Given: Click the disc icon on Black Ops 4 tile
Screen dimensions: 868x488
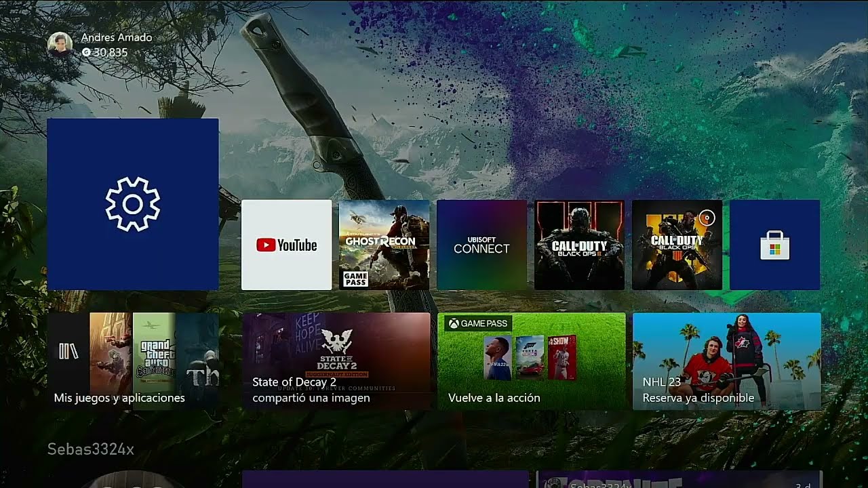Looking at the screenshot, I should pyautogui.click(x=707, y=218).
